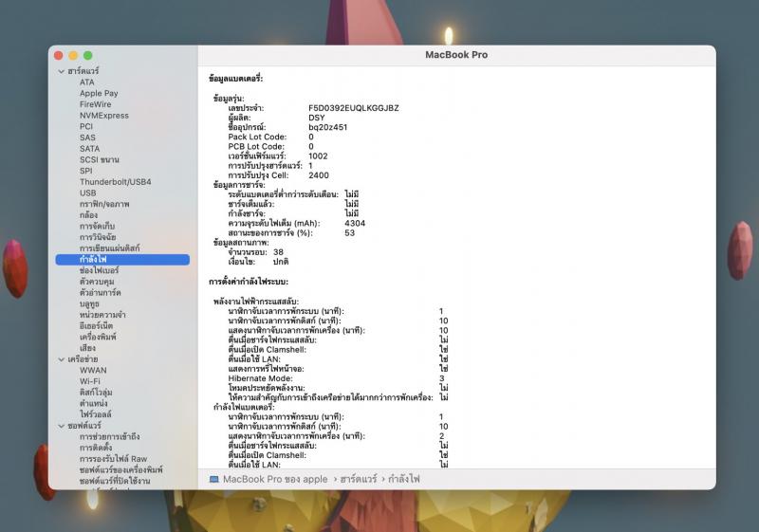The height and width of the screenshot is (532, 759).
Task: Select WWAN under network section
Action: [93, 371]
